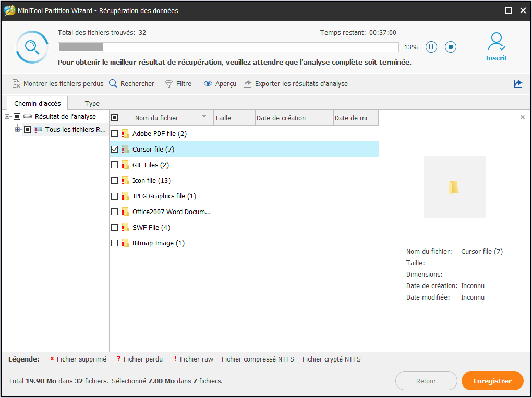Click the Fichier raw legend entry
Viewport: 532px width, 398px height.
pyautogui.click(x=194, y=359)
